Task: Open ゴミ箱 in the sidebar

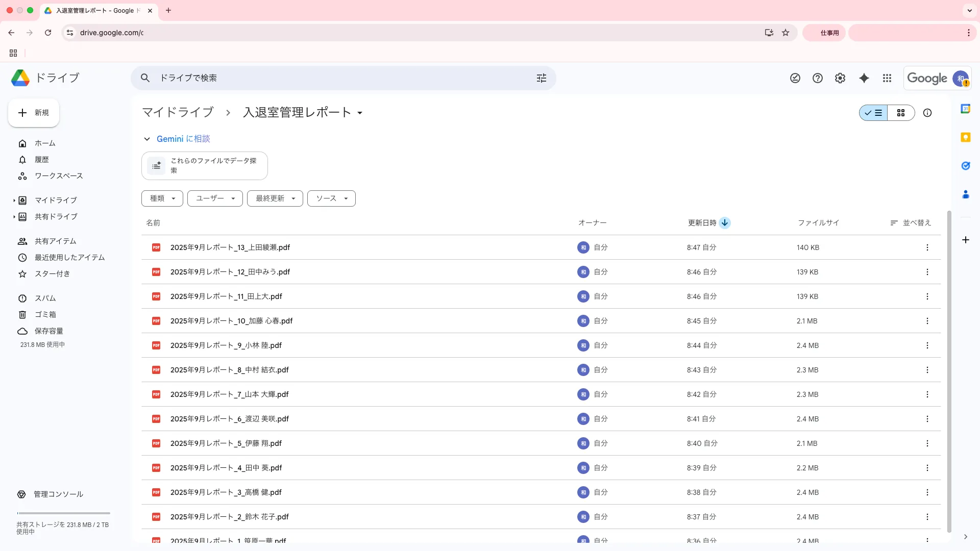Action: [45, 315]
